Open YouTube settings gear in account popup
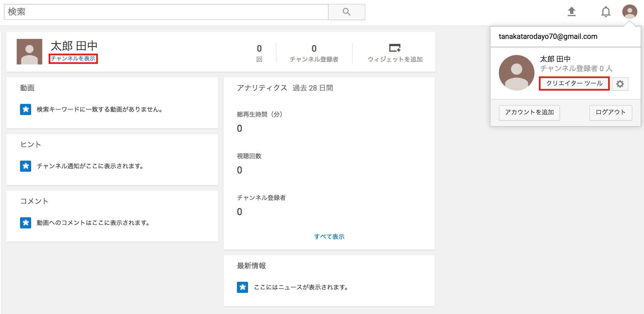The width and height of the screenshot is (644, 314). tap(620, 84)
